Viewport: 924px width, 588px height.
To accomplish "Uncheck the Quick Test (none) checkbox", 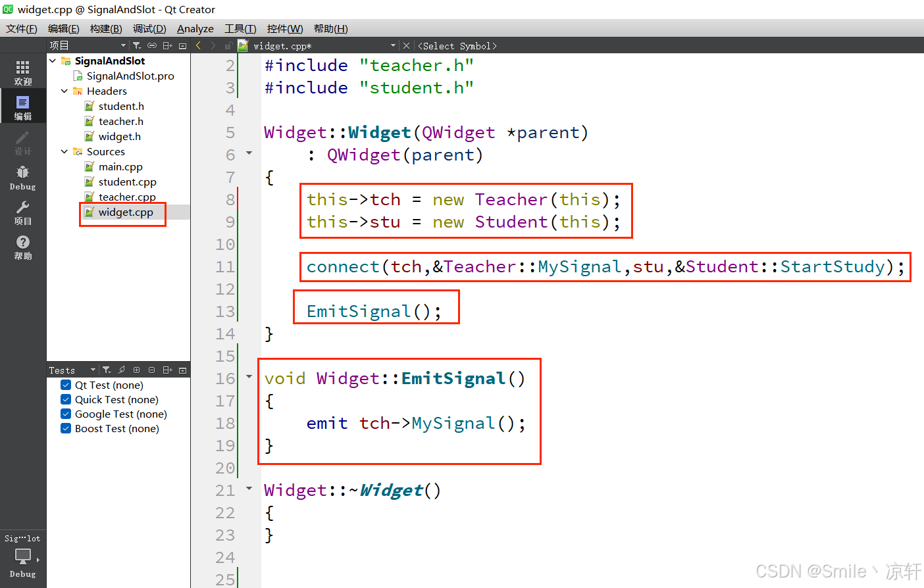I will tap(66, 399).
